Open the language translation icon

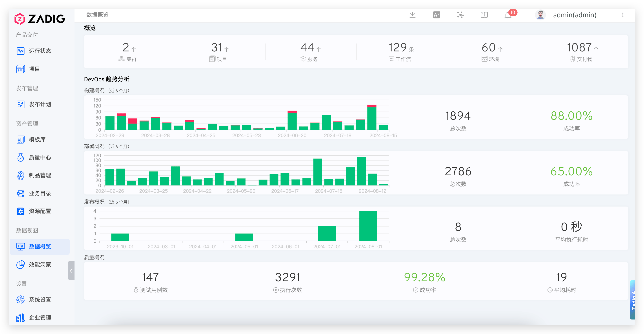pos(437,15)
